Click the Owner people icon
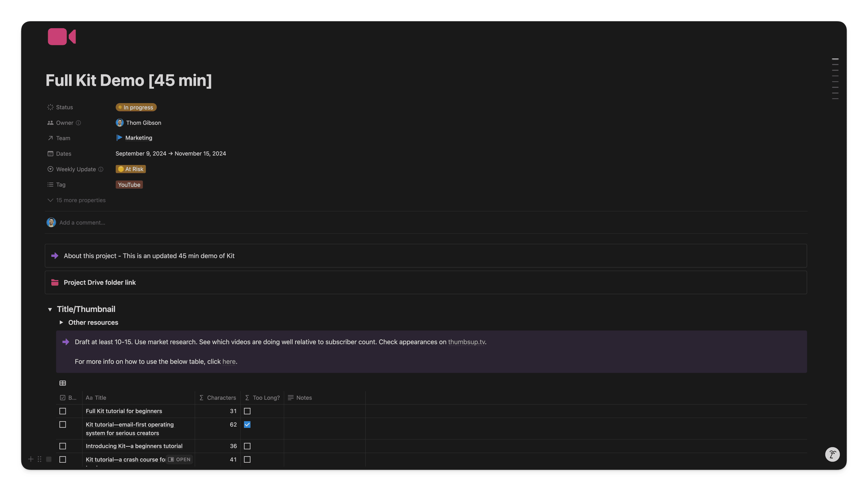Screen dimensions: 868x491 pyautogui.click(x=50, y=123)
